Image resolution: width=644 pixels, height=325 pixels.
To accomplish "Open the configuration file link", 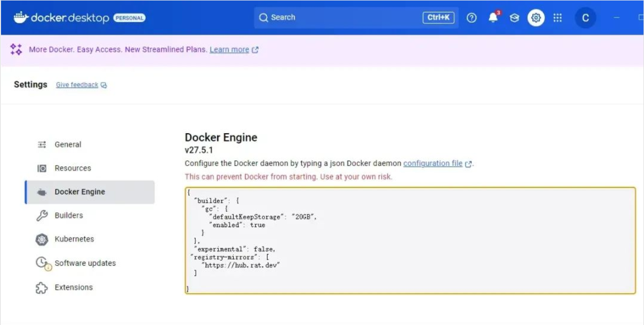I will pyautogui.click(x=433, y=163).
